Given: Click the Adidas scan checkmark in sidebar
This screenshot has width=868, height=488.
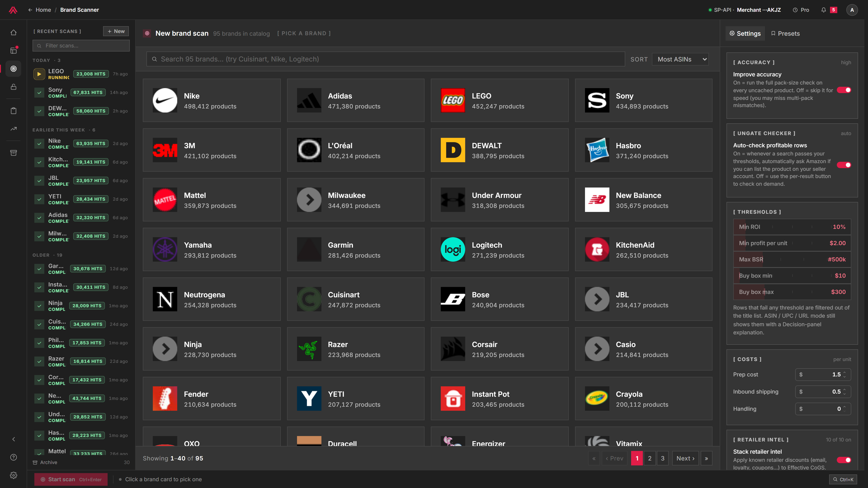Looking at the screenshot, I should 39,218.
